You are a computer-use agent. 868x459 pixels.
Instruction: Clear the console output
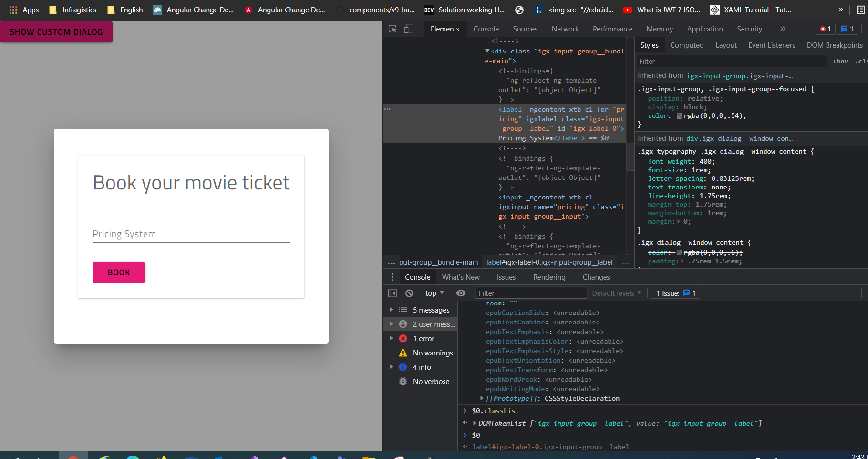point(409,292)
